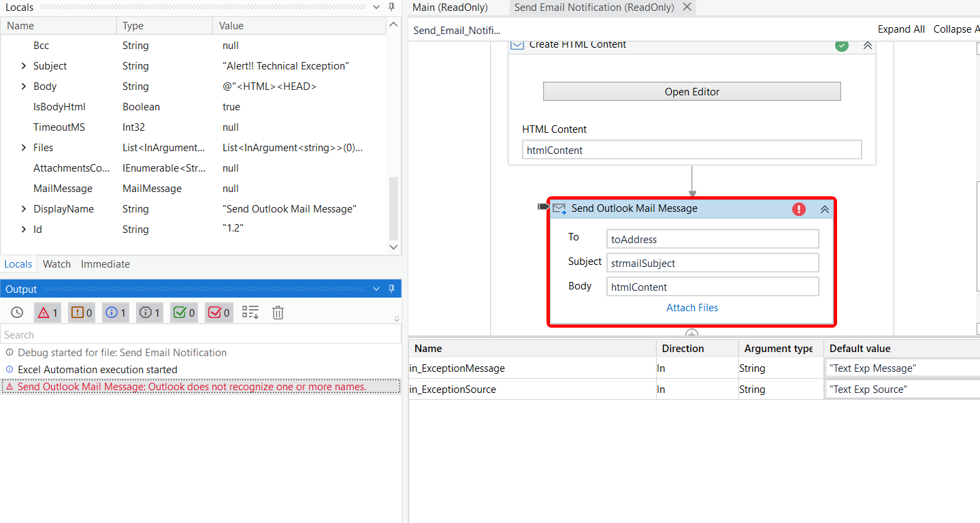The width and height of the screenshot is (980, 523).
Task: Toggle the red verbose messages filter
Action: point(217,312)
